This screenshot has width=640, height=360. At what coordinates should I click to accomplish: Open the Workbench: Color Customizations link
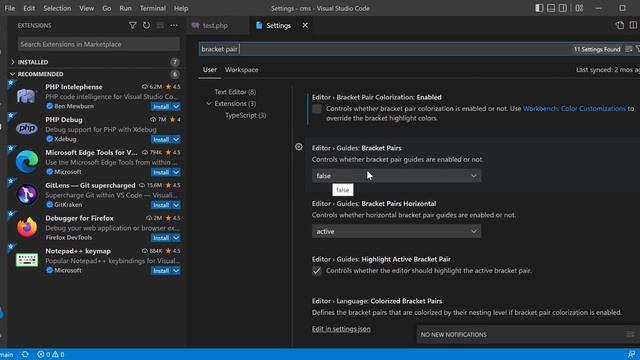(x=574, y=109)
